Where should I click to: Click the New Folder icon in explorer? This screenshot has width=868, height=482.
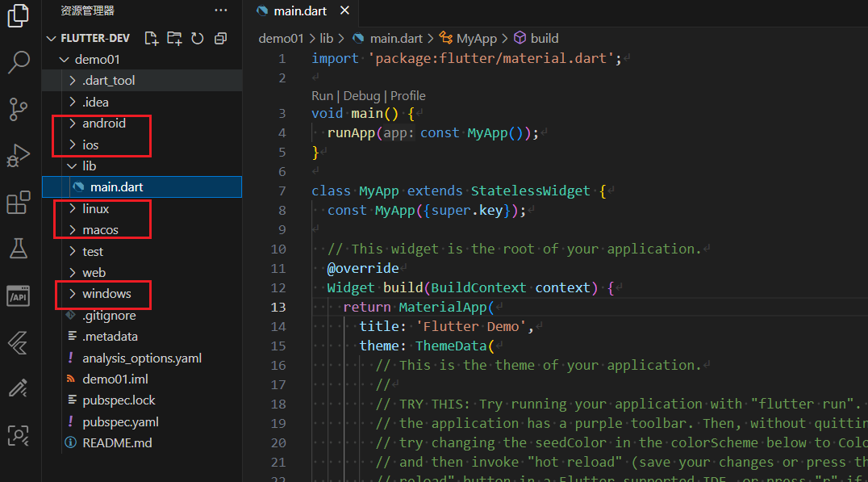point(174,38)
